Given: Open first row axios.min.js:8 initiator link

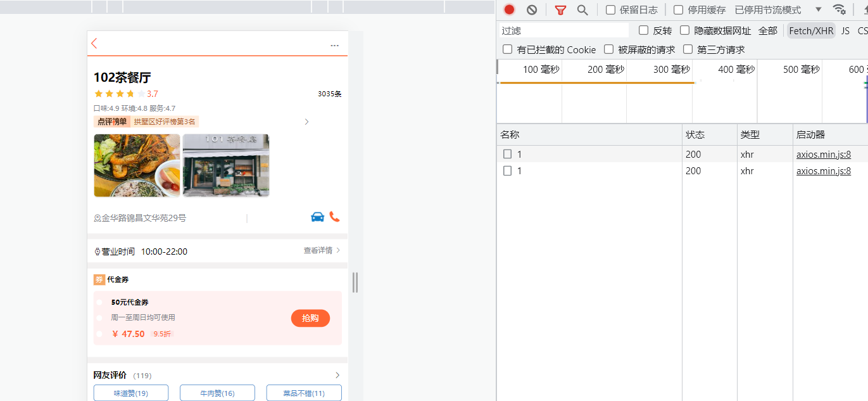Looking at the screenshot, I should click(x=824, y=154).
